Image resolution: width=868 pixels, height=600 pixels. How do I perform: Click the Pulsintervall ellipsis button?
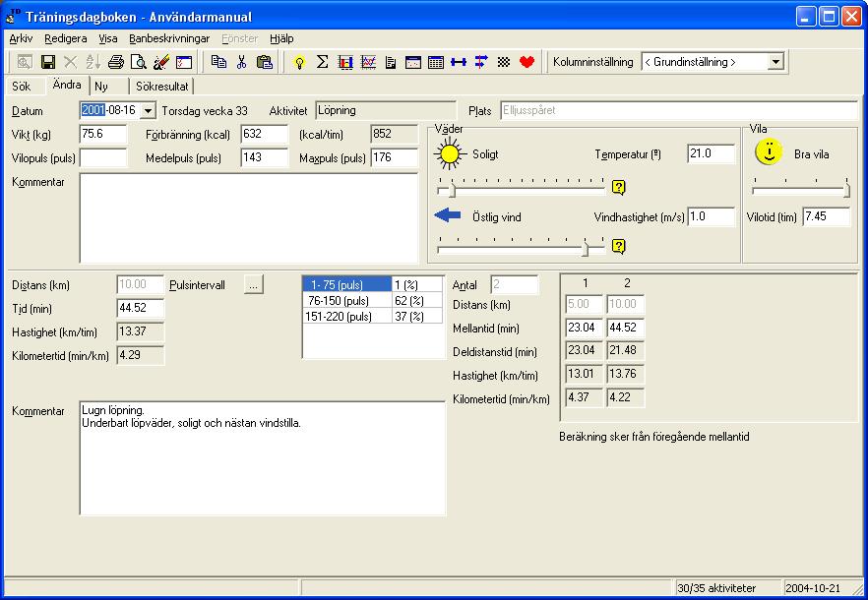click(x=254, y=285)
